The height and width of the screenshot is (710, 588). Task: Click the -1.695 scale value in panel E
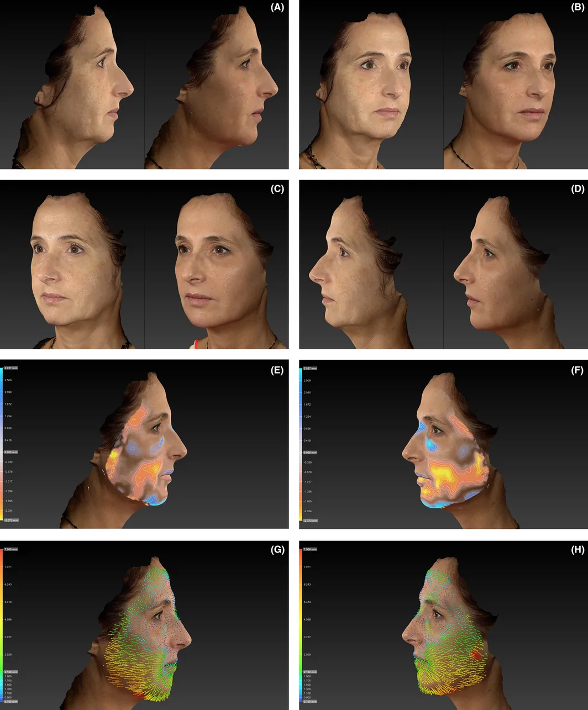pos(9,501)
